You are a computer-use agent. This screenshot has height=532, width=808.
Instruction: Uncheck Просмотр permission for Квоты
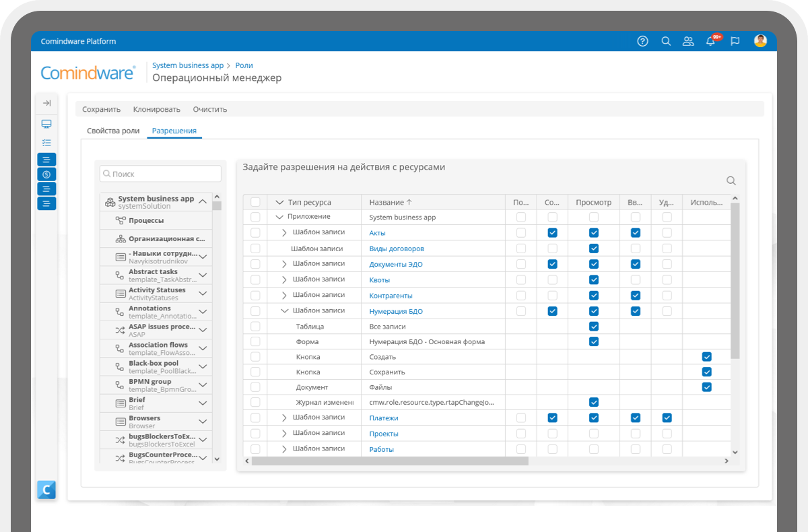[594, 279]
